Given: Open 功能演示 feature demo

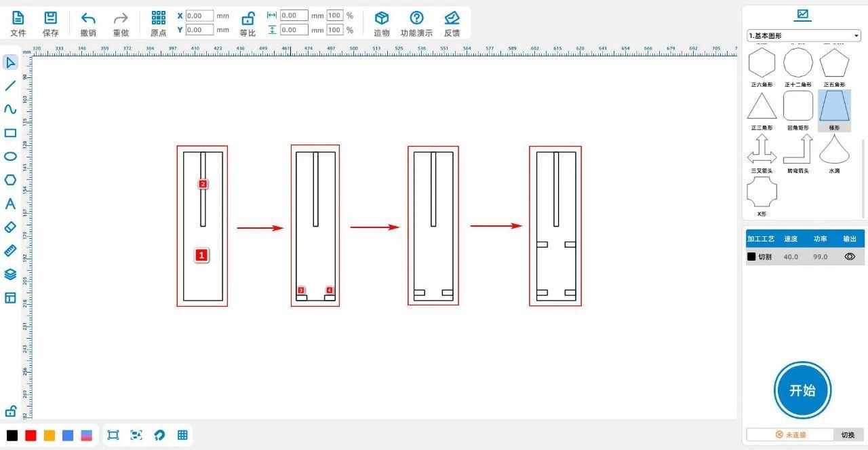Looking at the screenshot, I should (416, 24).
